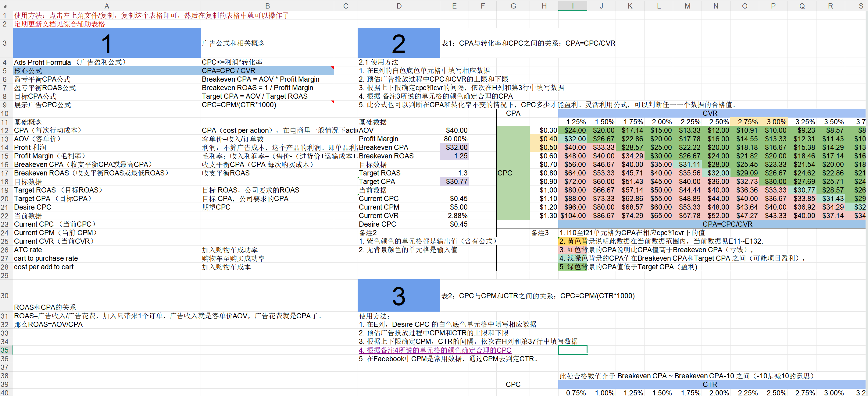
Task: Click the highlighted 3.00% CVR header
Action: (773, 122)
